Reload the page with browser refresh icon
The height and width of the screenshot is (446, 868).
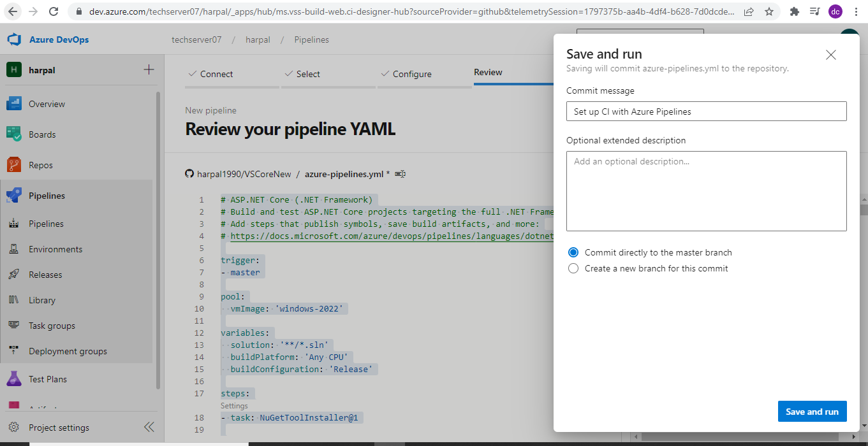point(54,11)
